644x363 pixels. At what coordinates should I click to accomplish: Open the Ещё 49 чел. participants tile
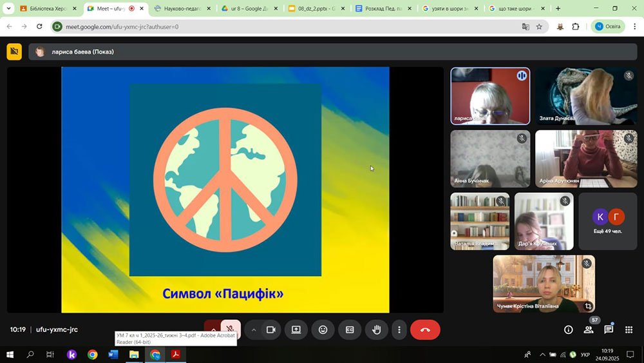coord(608,221)
